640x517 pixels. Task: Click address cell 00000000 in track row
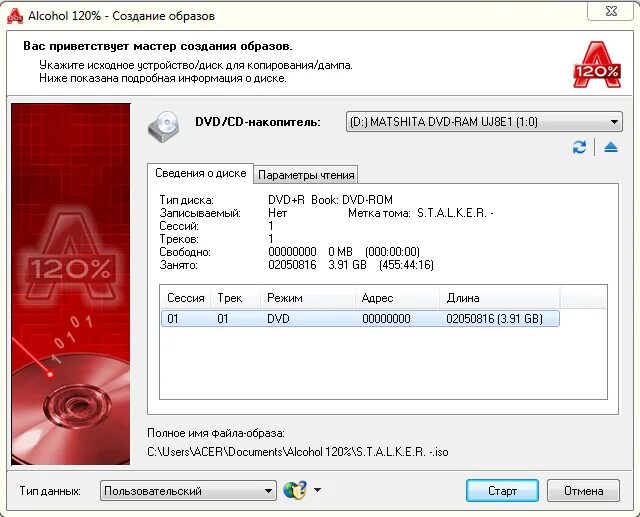[x=386, y=319]
